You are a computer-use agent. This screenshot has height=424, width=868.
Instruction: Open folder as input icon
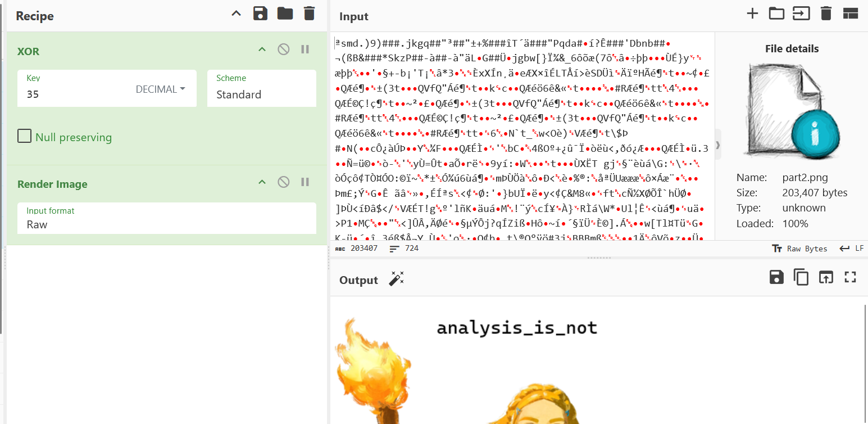pyautogui.click(x=776, y=13)
